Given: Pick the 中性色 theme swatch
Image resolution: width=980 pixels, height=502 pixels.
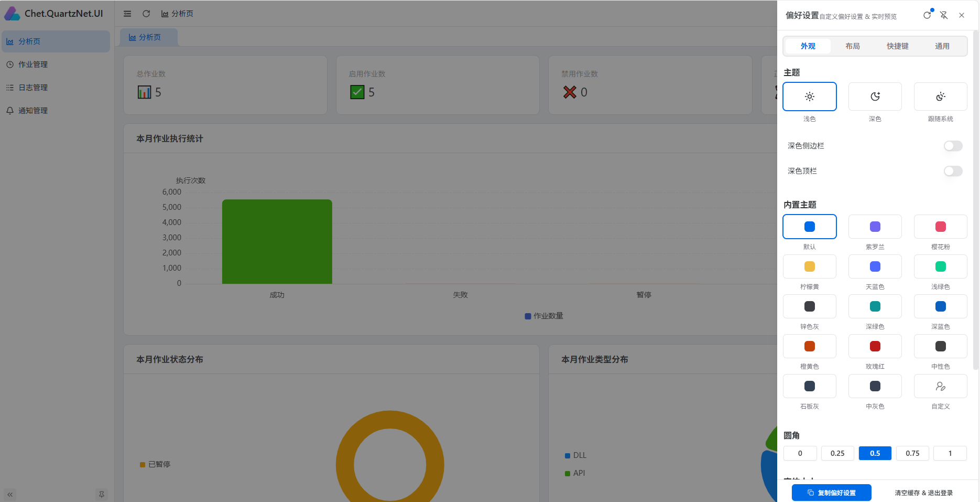Looking at the screenshot, I should (941, 346).
